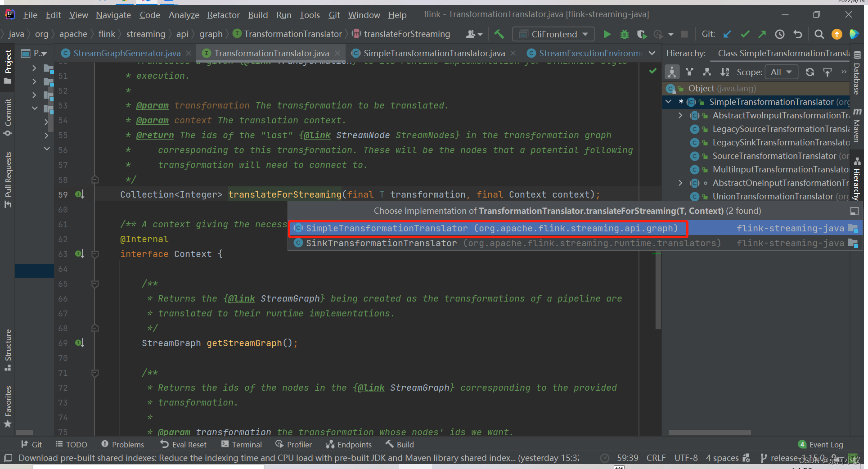The width and height of the screenshot is (868, 469).
Task: Open the Refactor menu
Action: (x=223, y=15)
